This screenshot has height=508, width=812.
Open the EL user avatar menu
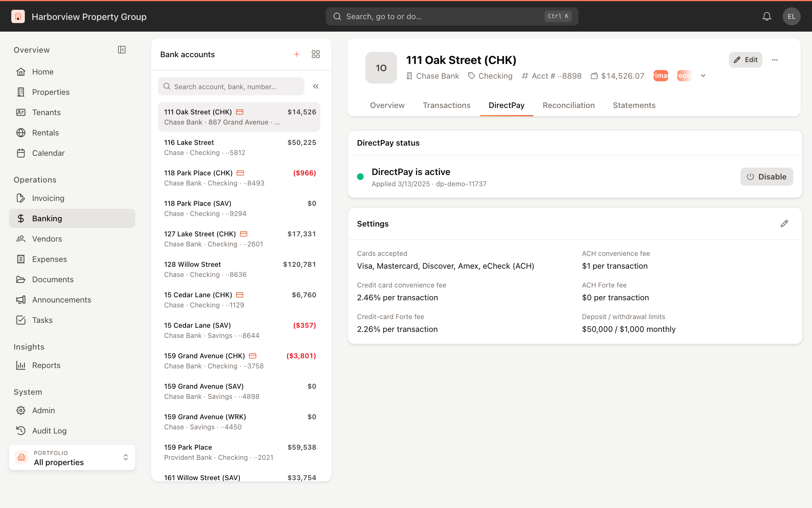(791, 17)
